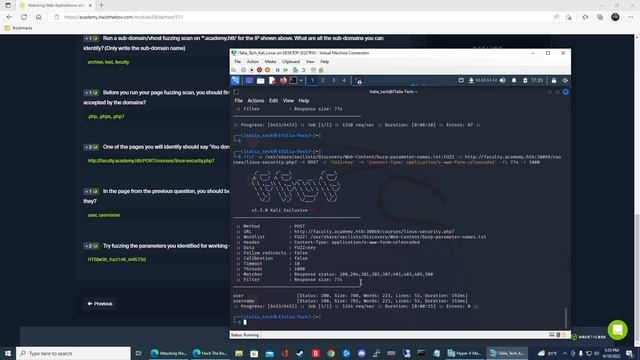The width and height of the screenshot is (640, 360).
Task: Click the answer field showing 'user, username'
Action: pos(156,215)
